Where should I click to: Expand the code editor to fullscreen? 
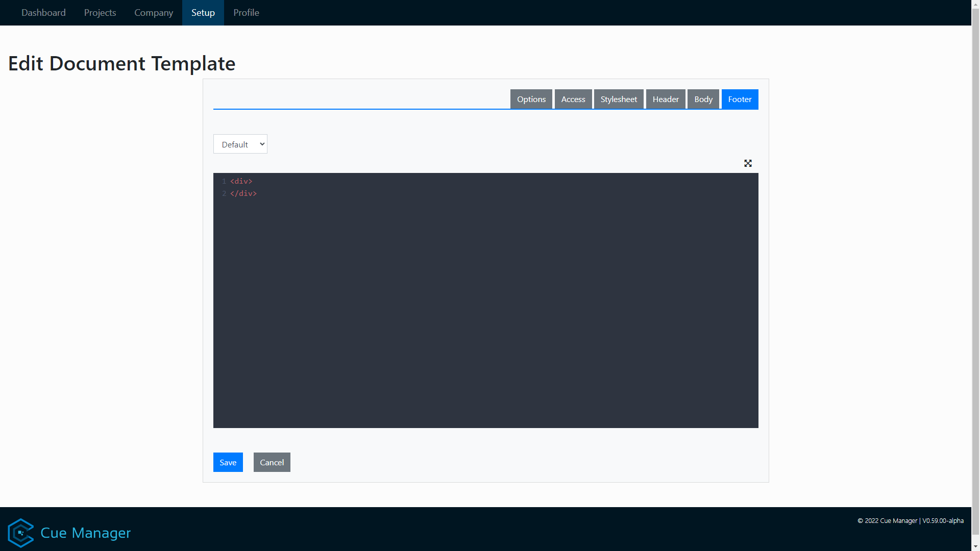tap(748, 163)
